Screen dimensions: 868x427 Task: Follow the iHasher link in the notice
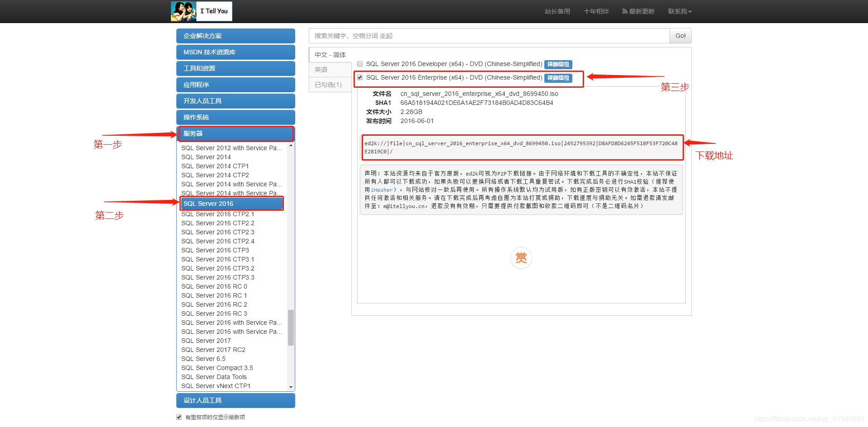[x=382, y=190]
